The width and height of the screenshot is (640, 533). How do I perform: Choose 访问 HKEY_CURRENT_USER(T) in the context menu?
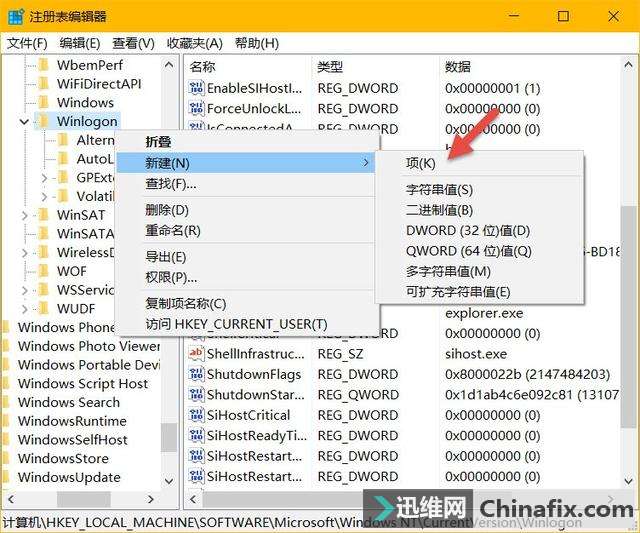tap(246, 324)
